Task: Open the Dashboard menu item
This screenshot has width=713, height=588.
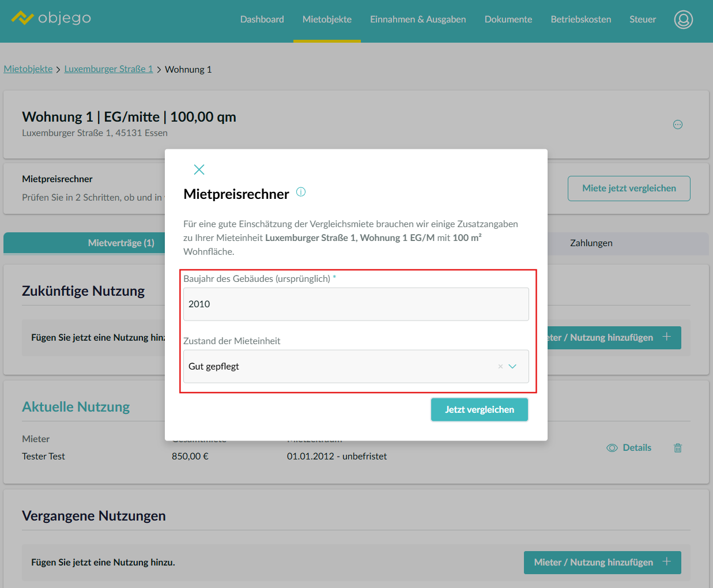Action: [x=262, y=20]
